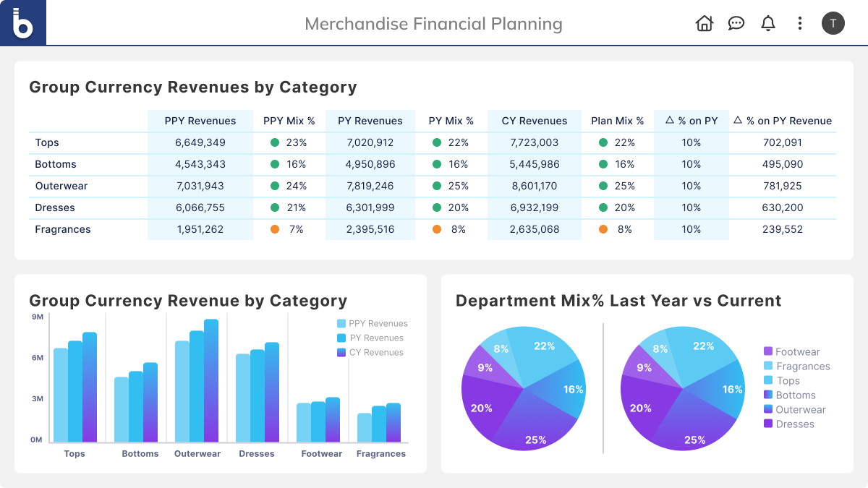Click the Dresses row label in table
Image resolution: width=868 pixels, height=488 pixels.
[x=55, y=207]
